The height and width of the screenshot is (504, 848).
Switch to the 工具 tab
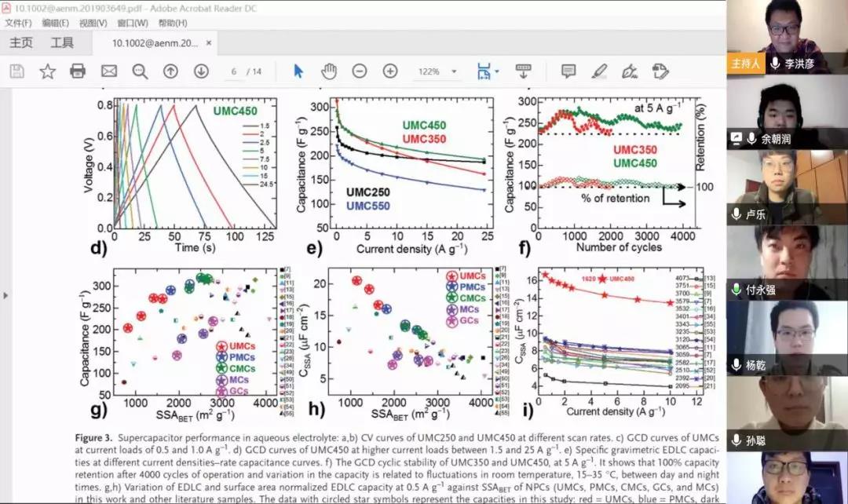[62, 42]
